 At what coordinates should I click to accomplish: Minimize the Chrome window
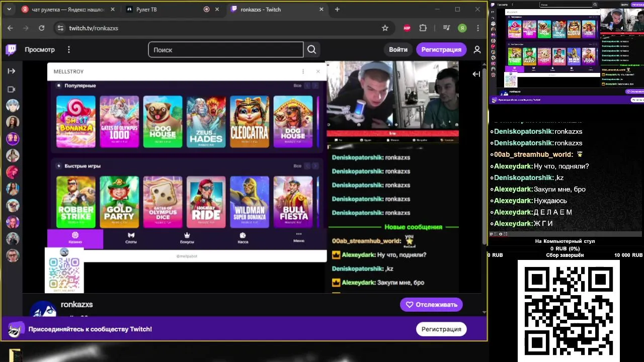pyautogui.click(x=437, y=9)
